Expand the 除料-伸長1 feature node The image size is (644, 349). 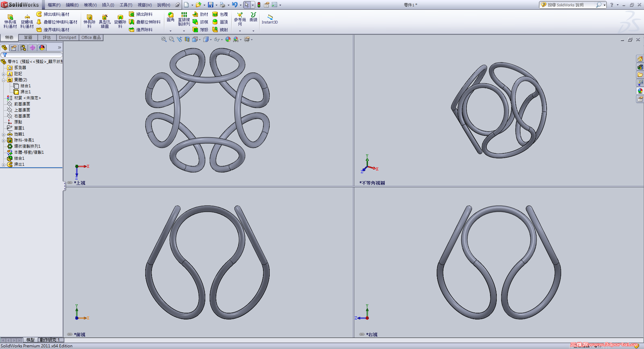[x=3, y=140]
